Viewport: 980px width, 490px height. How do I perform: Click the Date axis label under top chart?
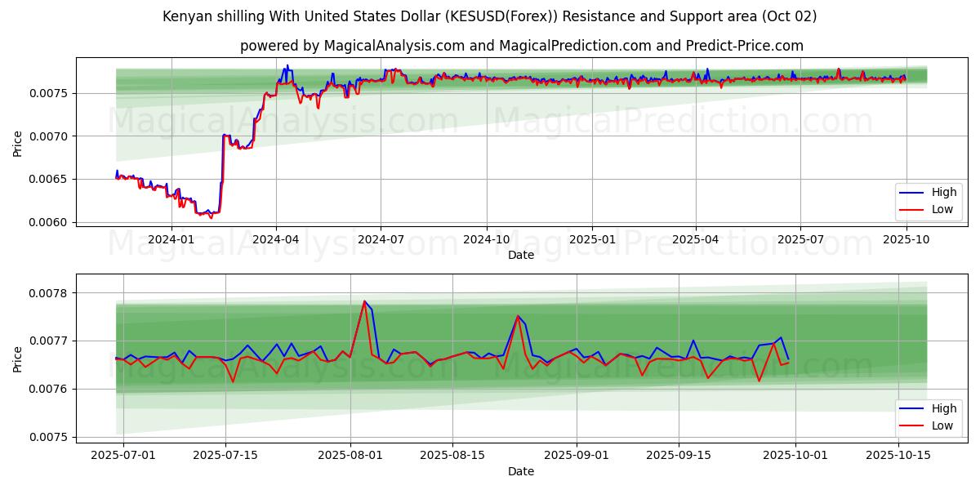tap(521, 255)
